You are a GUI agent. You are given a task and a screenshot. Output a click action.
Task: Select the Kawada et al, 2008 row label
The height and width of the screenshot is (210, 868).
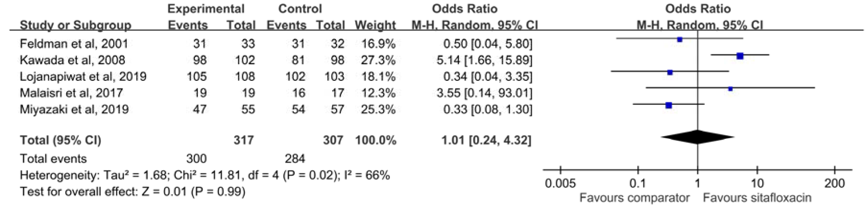[x=72, y=60]
